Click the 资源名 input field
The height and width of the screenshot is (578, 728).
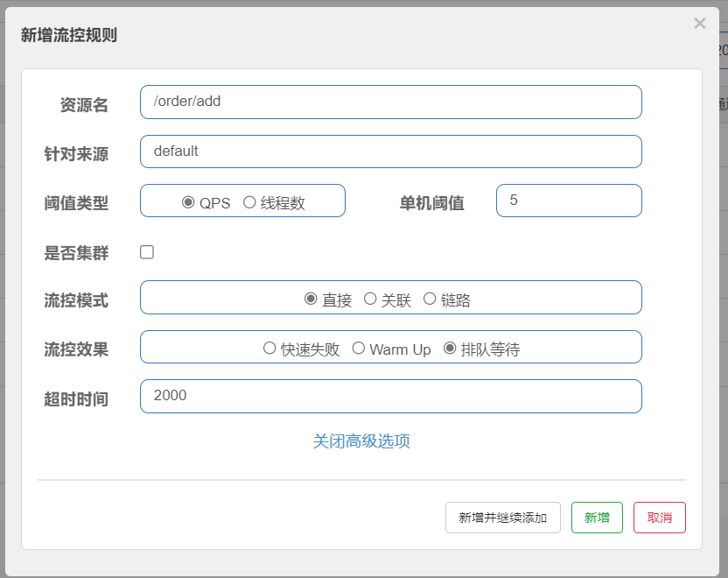point(390,102)
